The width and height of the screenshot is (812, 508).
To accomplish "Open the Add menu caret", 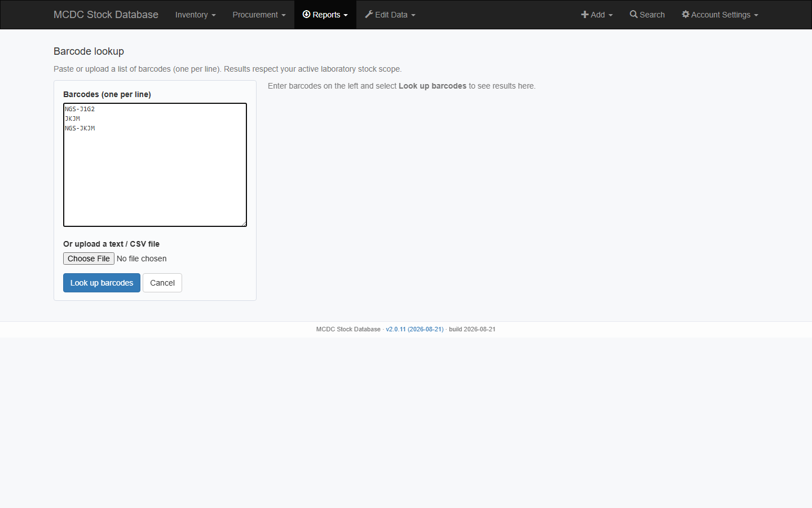I will tap(611, 15).
